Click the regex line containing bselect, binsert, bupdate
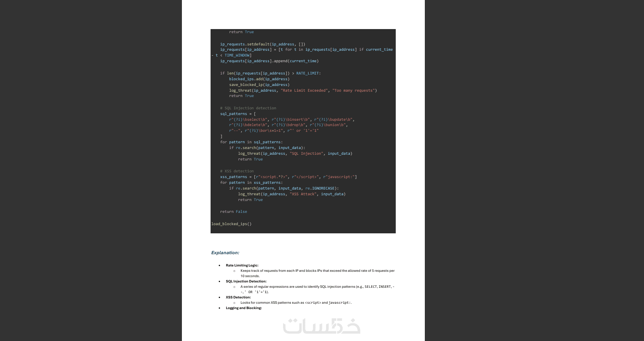 pos(292,120)
